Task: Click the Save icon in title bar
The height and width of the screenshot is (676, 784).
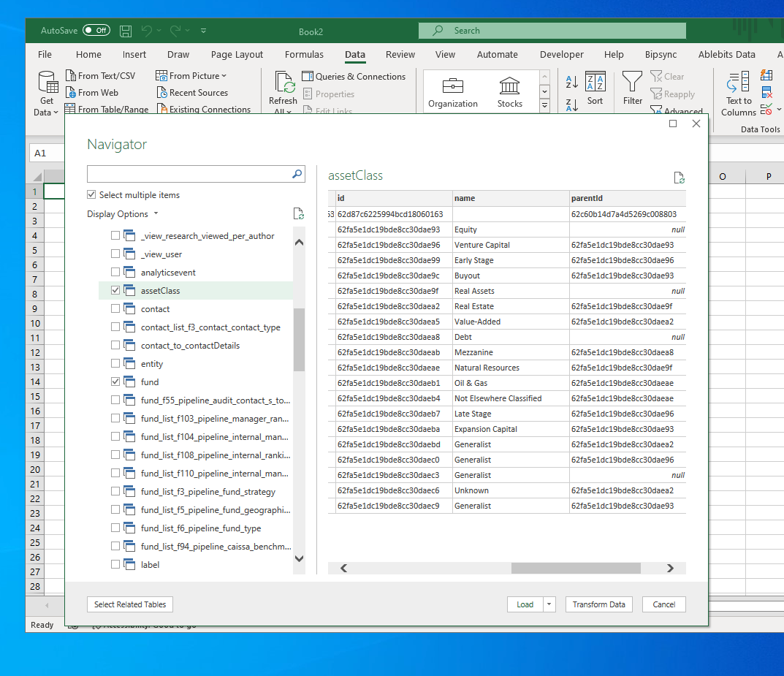Action: point(126,31)
